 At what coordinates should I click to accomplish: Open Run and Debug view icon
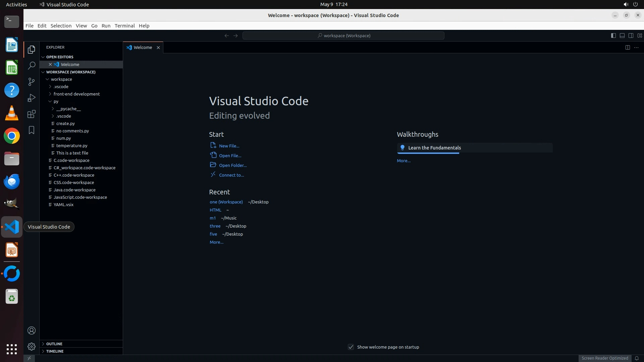click(32, 98)
